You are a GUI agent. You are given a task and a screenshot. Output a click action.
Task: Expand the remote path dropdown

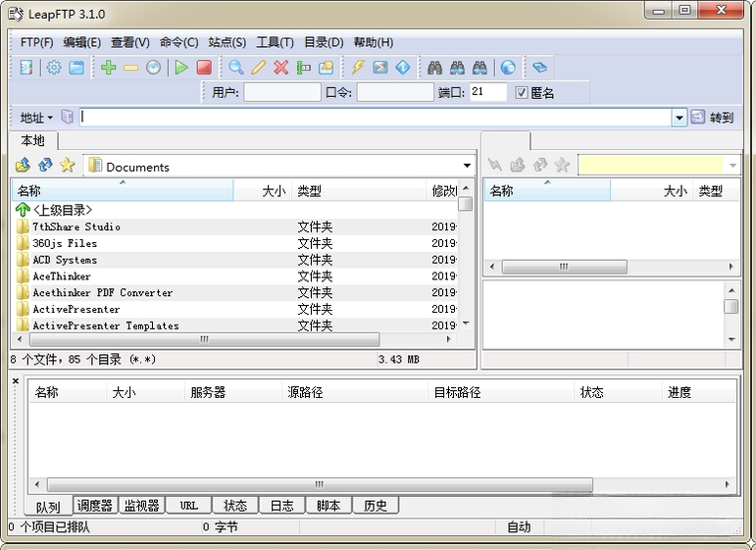coord(732,166)
